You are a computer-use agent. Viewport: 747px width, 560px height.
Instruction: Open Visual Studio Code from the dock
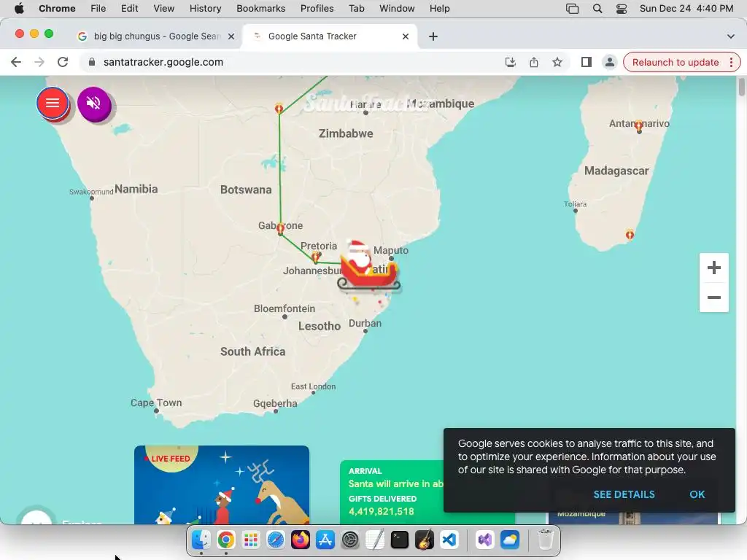point(449,540)
